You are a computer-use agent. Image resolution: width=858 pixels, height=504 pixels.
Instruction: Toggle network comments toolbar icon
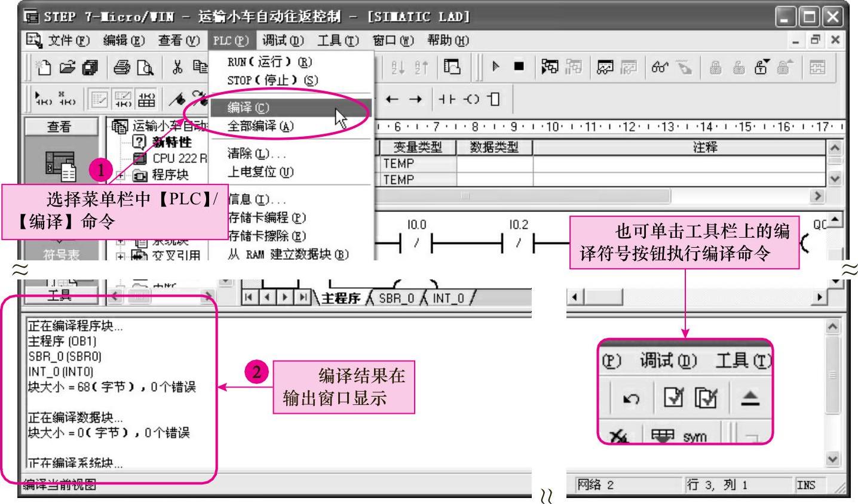[x=123, y=99]
